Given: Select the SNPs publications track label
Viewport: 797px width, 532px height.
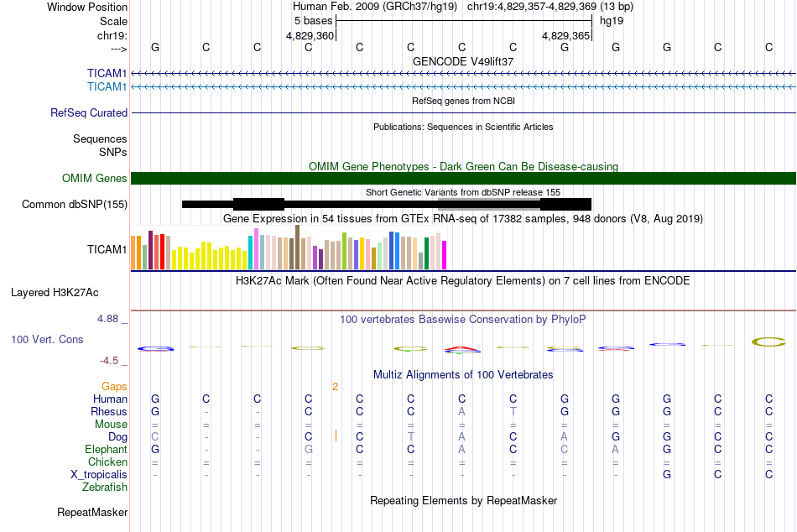Looking at the screenshot, I should click(x=113, y=152).
